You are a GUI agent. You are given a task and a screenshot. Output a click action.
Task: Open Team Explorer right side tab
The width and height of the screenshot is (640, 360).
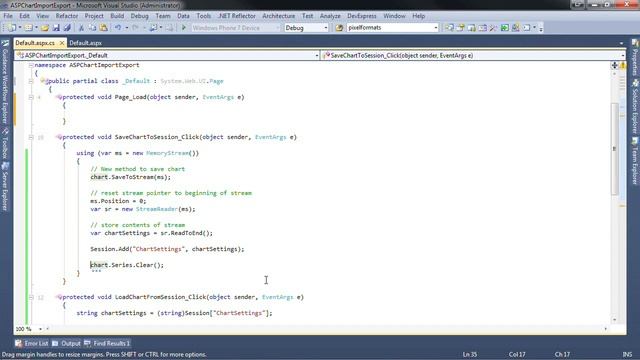tap(635, 161)
